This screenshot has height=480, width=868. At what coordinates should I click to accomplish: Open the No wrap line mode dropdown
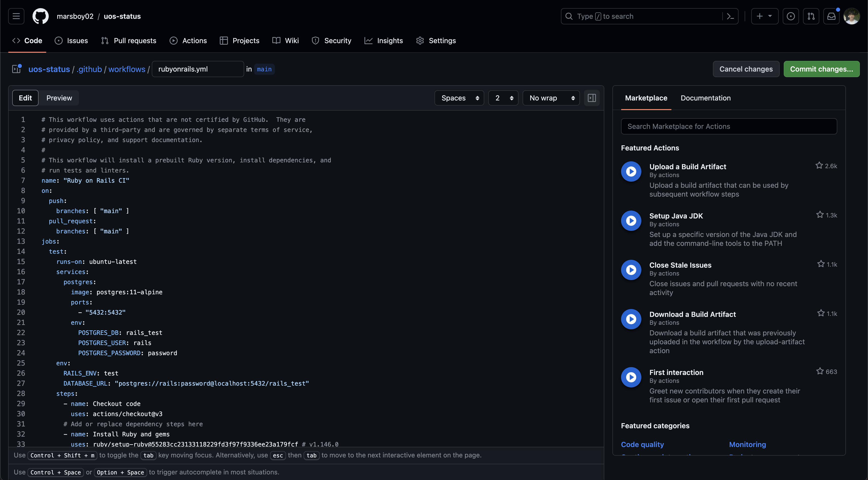coord(551,98)
